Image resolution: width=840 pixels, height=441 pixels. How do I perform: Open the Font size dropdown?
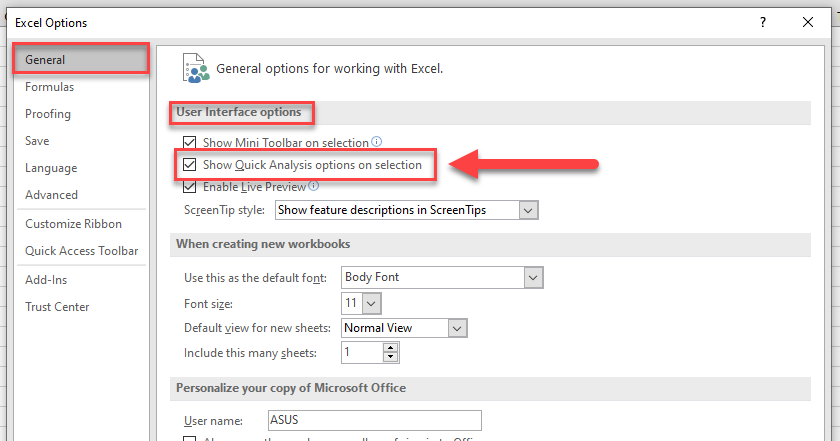tap(371, 303)
